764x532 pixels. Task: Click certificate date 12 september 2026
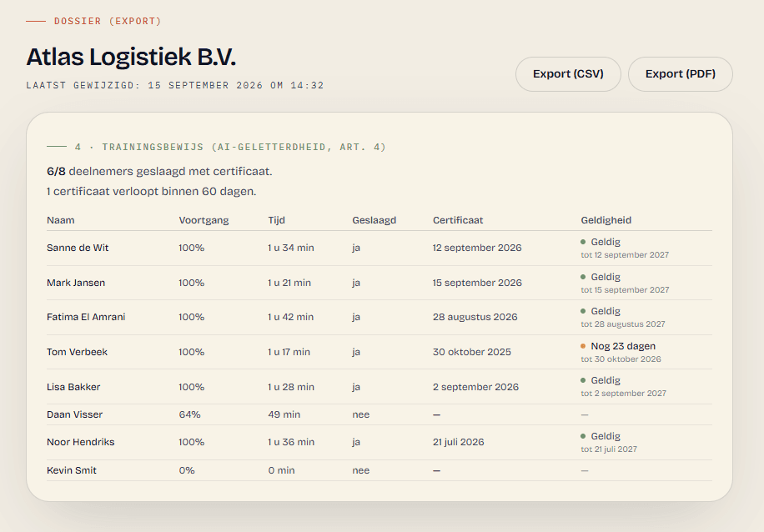[x=477, y=248]
